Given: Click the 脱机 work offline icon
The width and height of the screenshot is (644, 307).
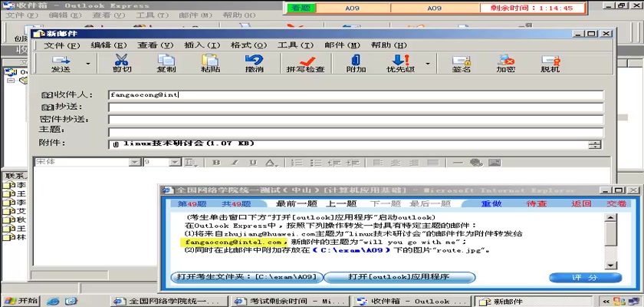Looking at the screenshot, I should click(550, 64).
